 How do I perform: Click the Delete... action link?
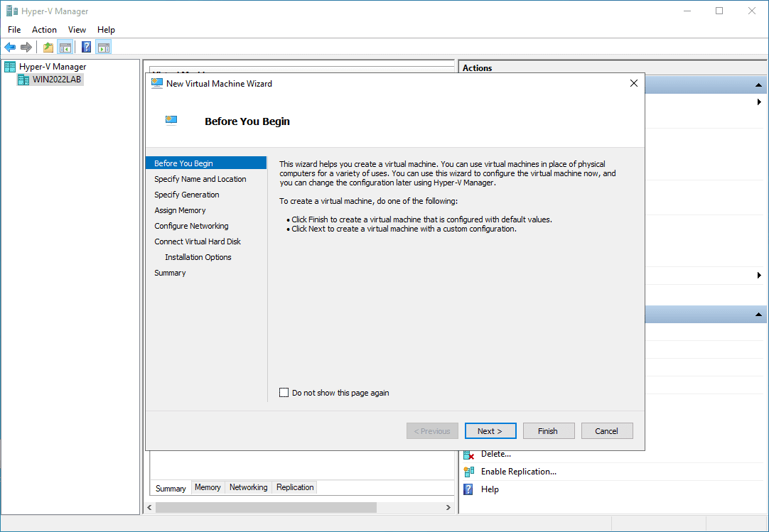(496, 454)
